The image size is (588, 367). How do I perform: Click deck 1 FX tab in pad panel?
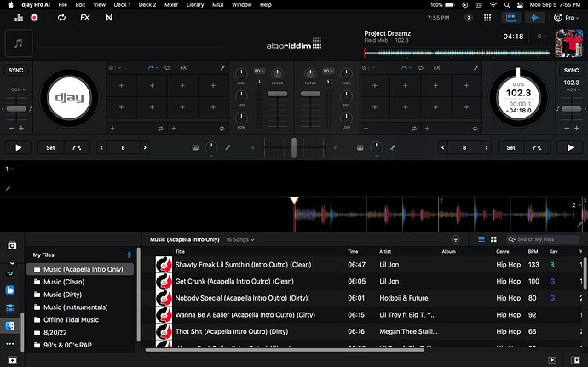[183, 68]
